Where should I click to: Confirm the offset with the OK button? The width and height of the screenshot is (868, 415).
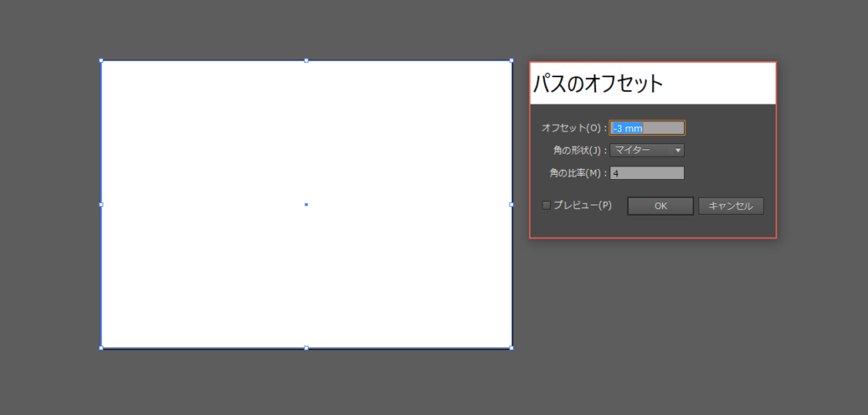(660, 205)
